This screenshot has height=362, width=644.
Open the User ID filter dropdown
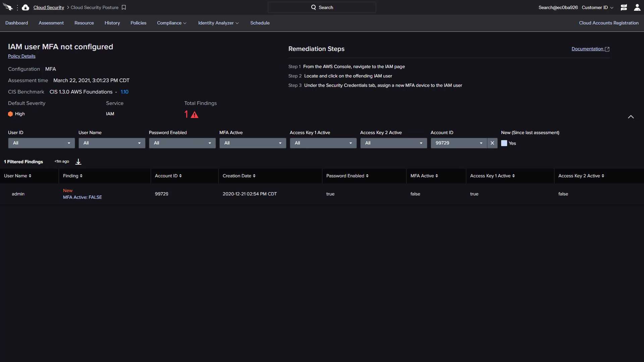[x=41, y=143]
